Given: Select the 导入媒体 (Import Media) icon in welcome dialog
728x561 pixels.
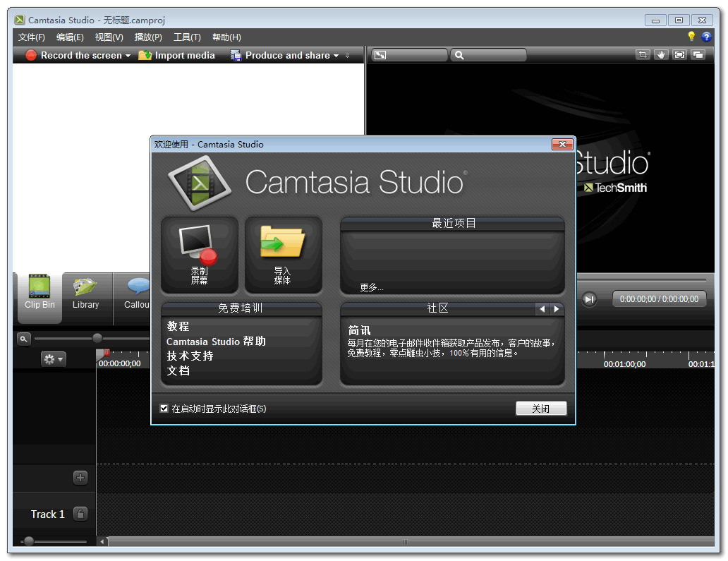Looking at the screenshot, I should pyautogui.click(x=283, y=255).
